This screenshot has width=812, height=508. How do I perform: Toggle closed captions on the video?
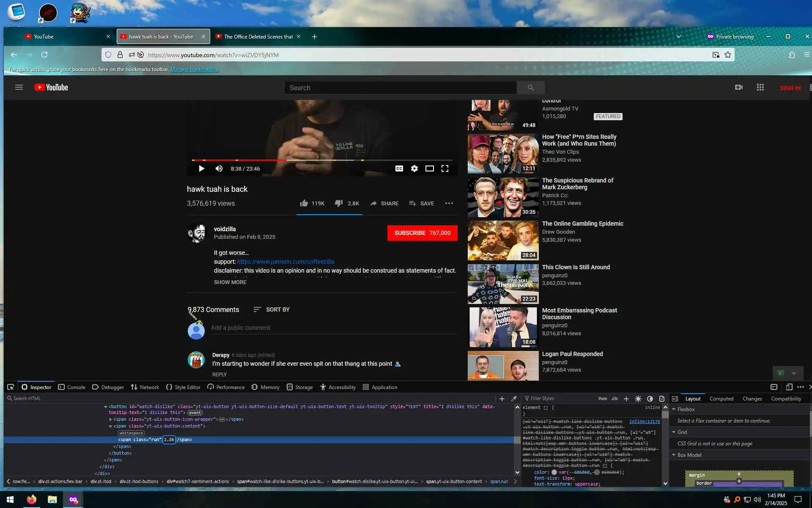[399, 168]
